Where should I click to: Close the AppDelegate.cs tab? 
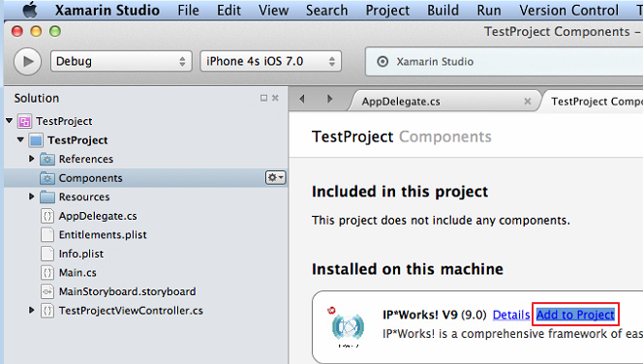click(528, 102)
